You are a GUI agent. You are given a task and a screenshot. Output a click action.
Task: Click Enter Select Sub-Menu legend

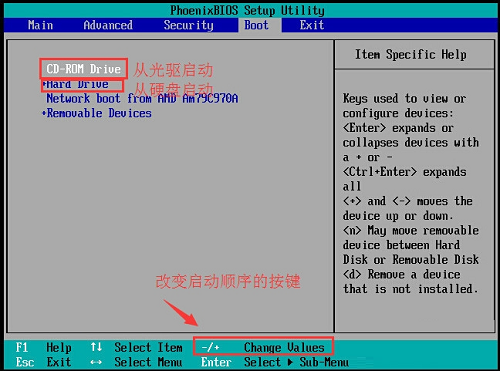[275, 362]
